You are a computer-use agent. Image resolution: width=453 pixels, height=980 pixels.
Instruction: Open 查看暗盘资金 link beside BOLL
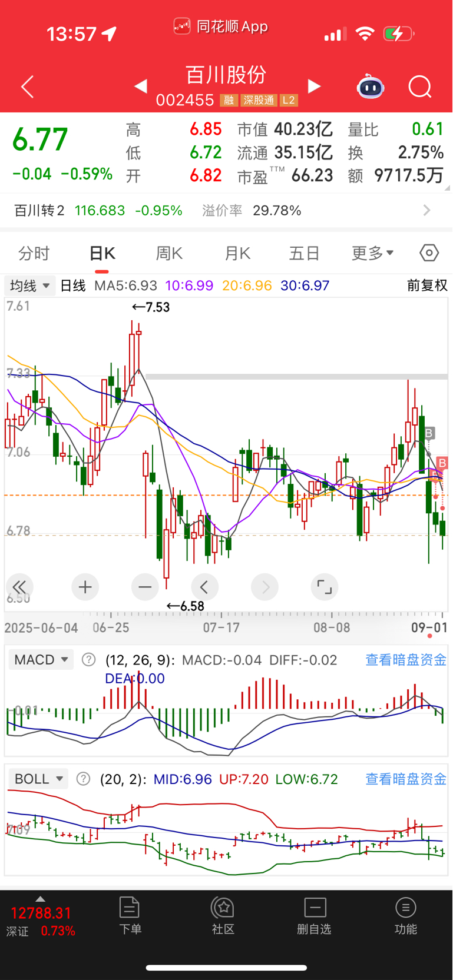tap(406, 779)
